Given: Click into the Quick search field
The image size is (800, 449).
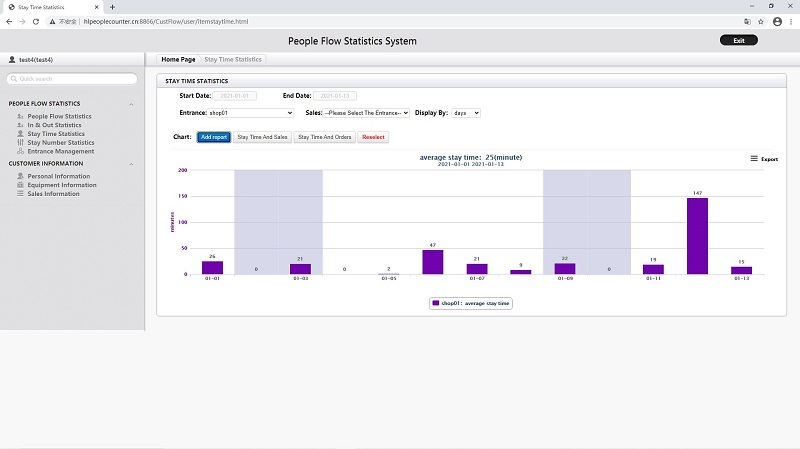Looking at the screenshot, I should click(x=72, y=79).
